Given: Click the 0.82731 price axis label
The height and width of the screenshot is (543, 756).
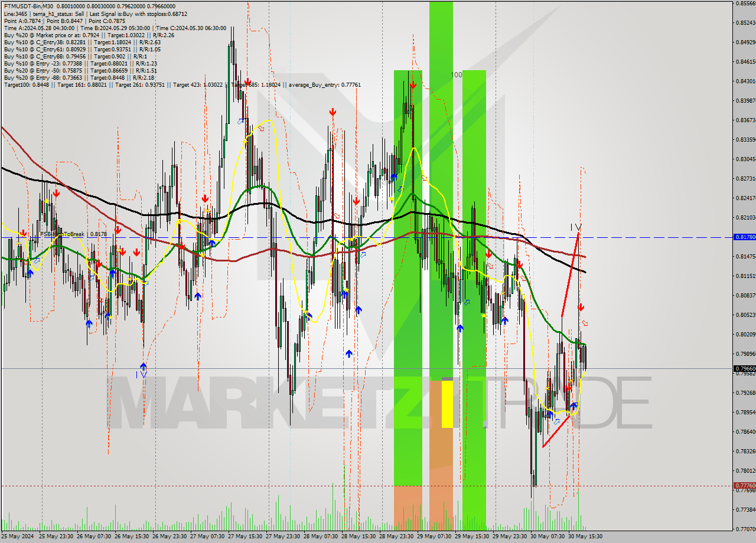Looking at the screenshot, I should click(745, 179).
